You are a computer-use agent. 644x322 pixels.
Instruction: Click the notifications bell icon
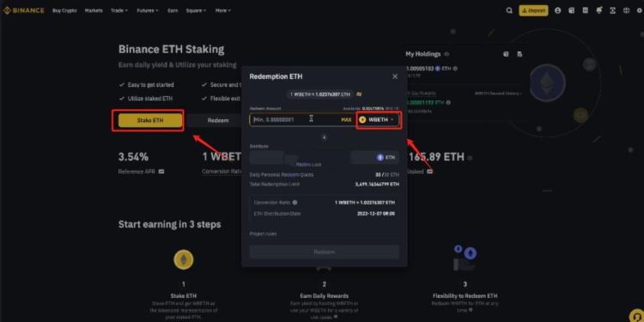tap(599, 10)
